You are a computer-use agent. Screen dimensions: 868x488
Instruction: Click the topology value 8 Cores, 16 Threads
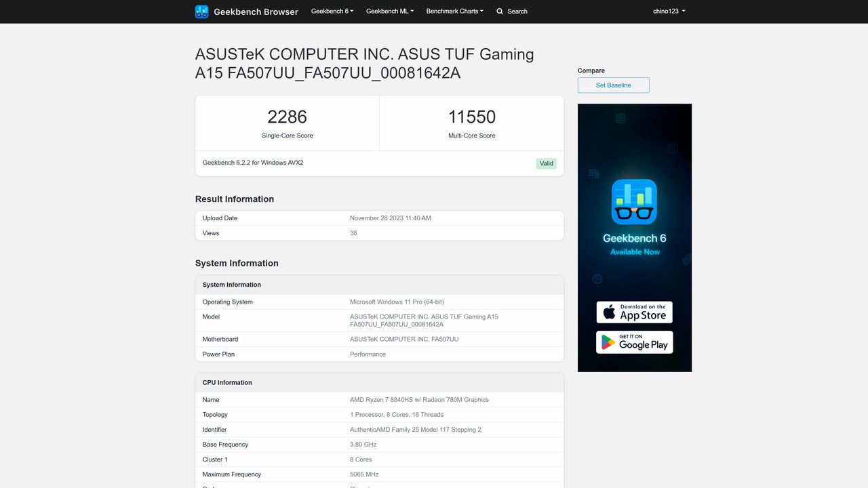[x=397, y=415]
